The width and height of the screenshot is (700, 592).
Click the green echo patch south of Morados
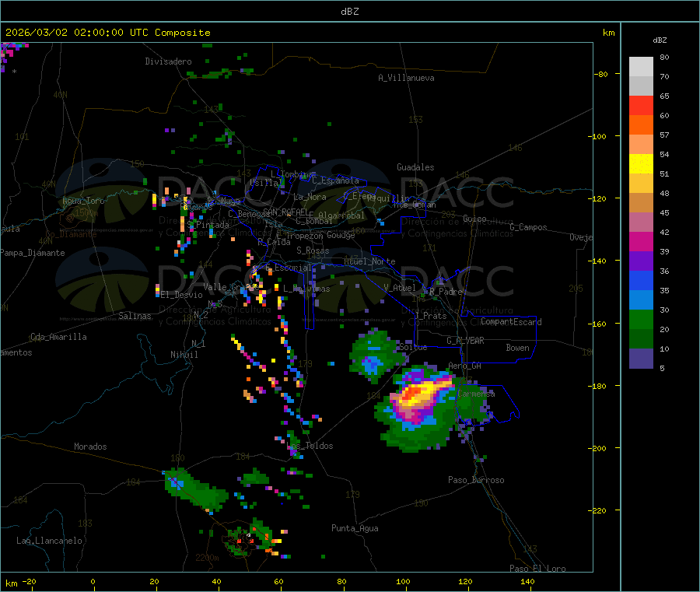195,490
